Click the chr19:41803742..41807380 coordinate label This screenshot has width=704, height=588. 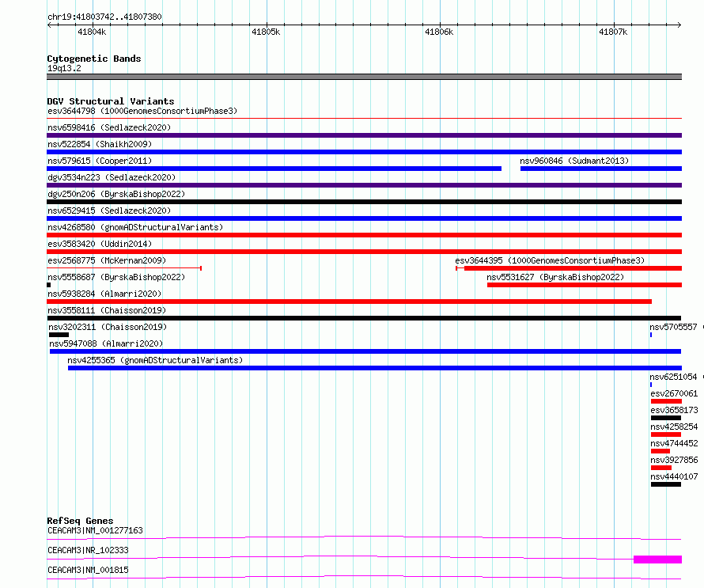tap(104, 17)
